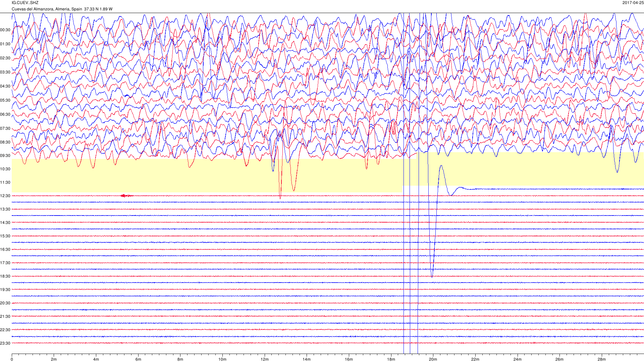
Task: Click the 28m axis tick label
Action: click(602, 360)
